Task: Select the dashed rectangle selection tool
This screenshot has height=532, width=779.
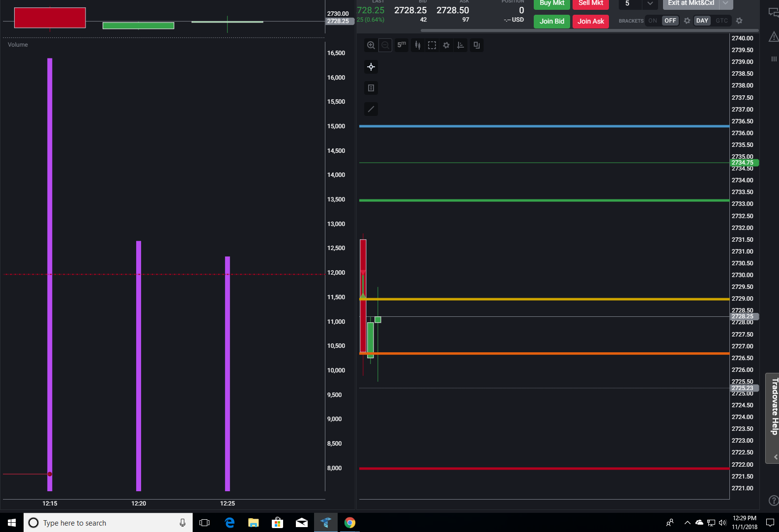Action: [432, 45]
